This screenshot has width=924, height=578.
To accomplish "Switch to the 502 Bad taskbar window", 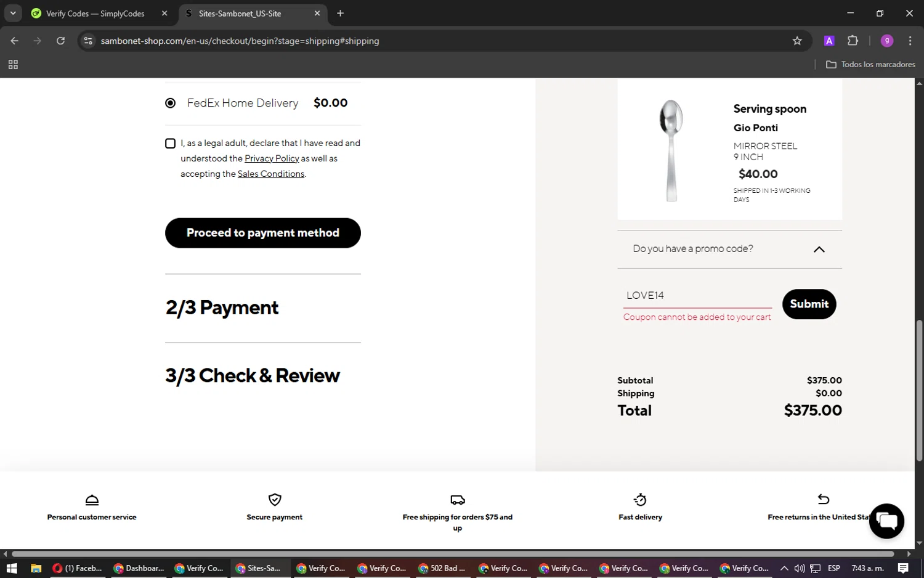I will [x=442, y=568].
